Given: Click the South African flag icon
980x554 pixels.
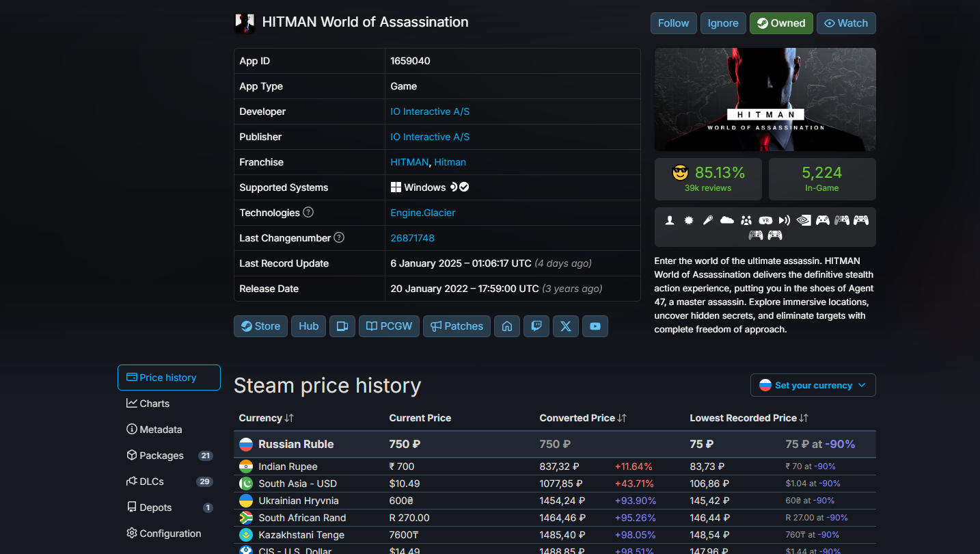Looking at the screenshot, I should click(246, 518).
